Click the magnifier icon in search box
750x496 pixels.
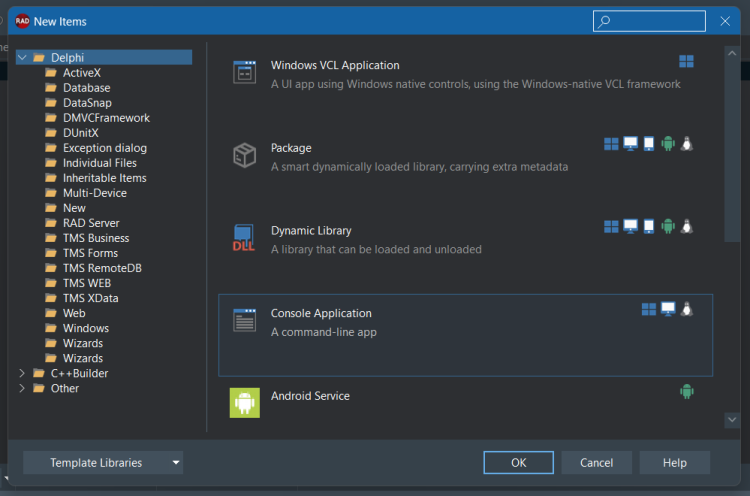tap(604, 21)
